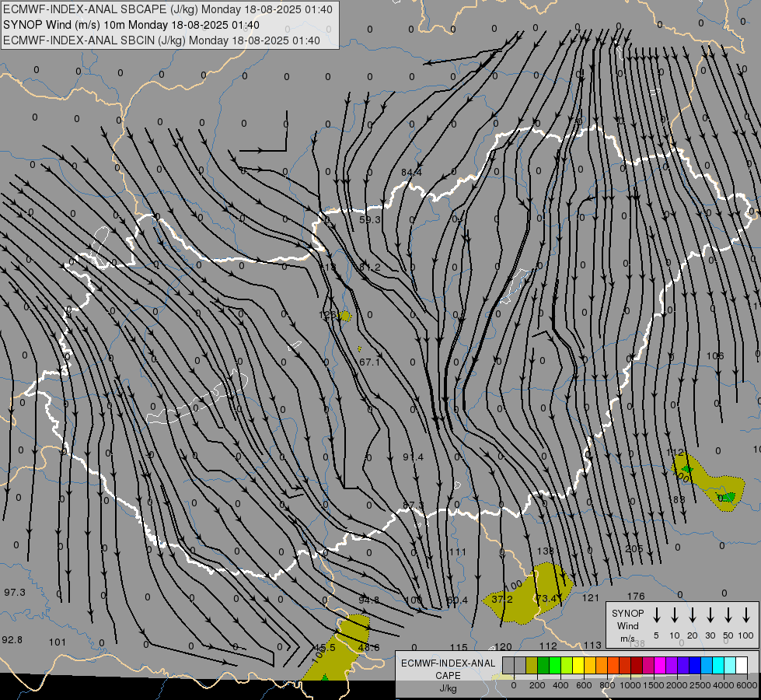Click the wind arrow above 30 in SYNOP legend
761x700 pixels.
710,615
